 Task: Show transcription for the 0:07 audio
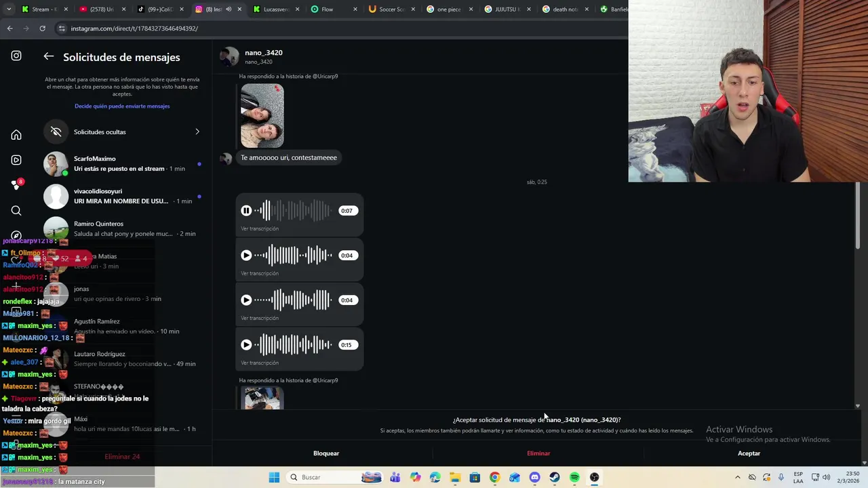260,228
